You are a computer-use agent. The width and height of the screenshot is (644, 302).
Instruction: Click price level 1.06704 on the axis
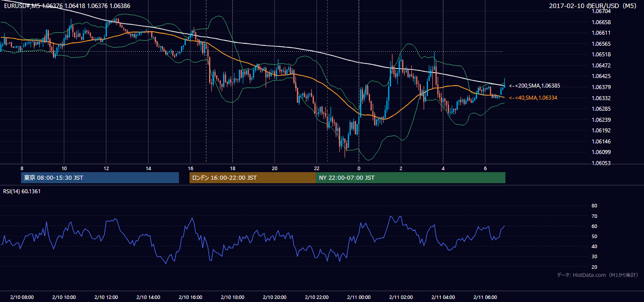click(x=602, y=11)
